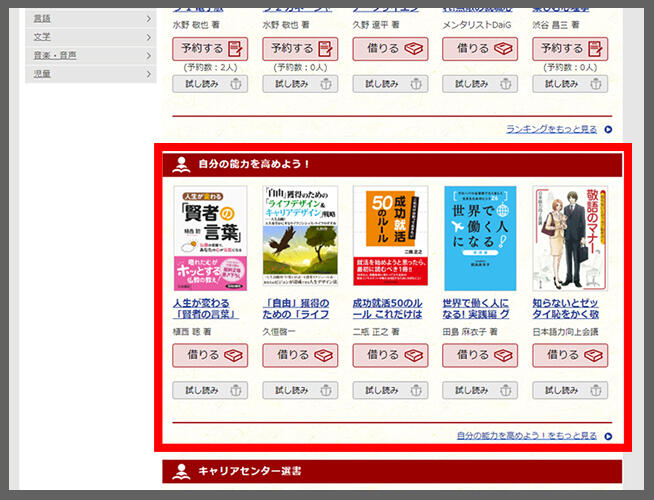Click the 賢者の言葉 book cover
This screenshot has width=654, height=500.
209,237
